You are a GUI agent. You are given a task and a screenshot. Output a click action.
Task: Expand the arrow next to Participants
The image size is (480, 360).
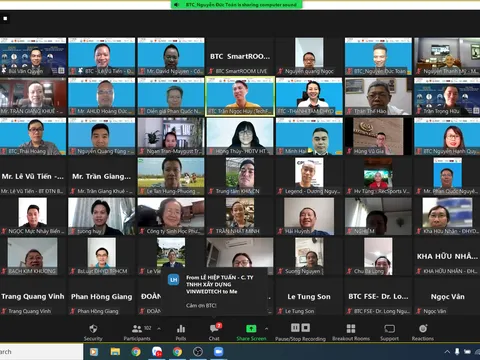[x=159, y=329]
